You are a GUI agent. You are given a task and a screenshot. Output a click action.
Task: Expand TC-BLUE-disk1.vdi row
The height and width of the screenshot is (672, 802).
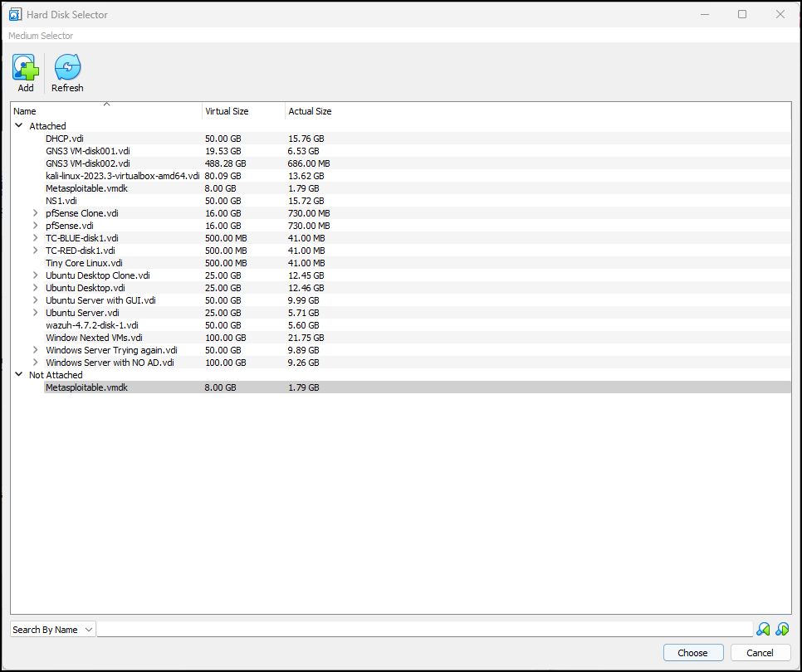[x=36, y=237]
